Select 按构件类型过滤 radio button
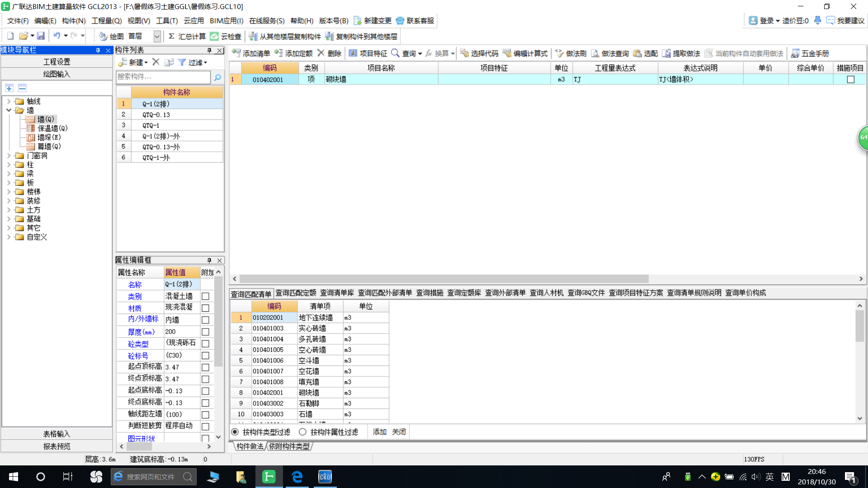The width and height of the screenshot is (868, 488). [235, 432]
